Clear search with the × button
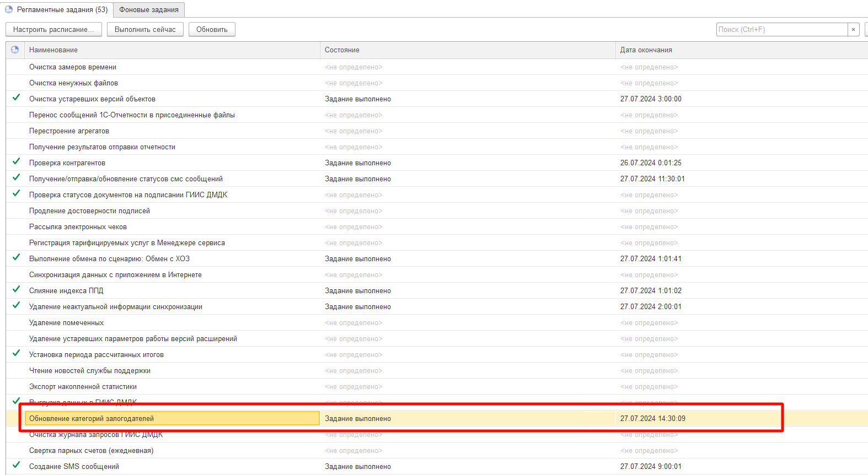This screenshot has height=475, width=868. point(854,29)
